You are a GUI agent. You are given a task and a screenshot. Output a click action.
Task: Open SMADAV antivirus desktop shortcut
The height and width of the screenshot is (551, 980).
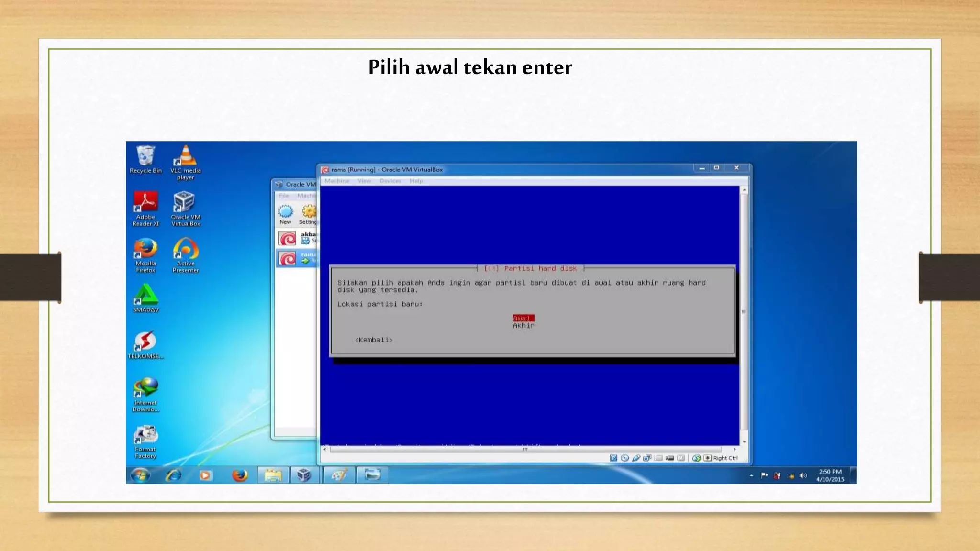(145, 298)
